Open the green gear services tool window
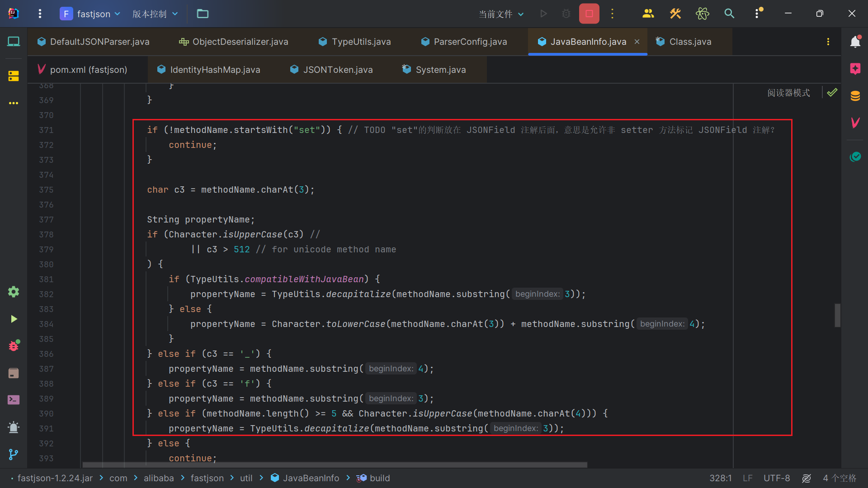 coord(14,292)
